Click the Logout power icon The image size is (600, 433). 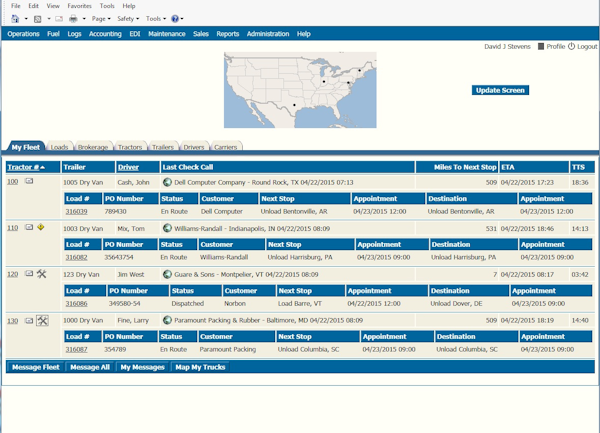pyautogui.click(x=572, y=46)
